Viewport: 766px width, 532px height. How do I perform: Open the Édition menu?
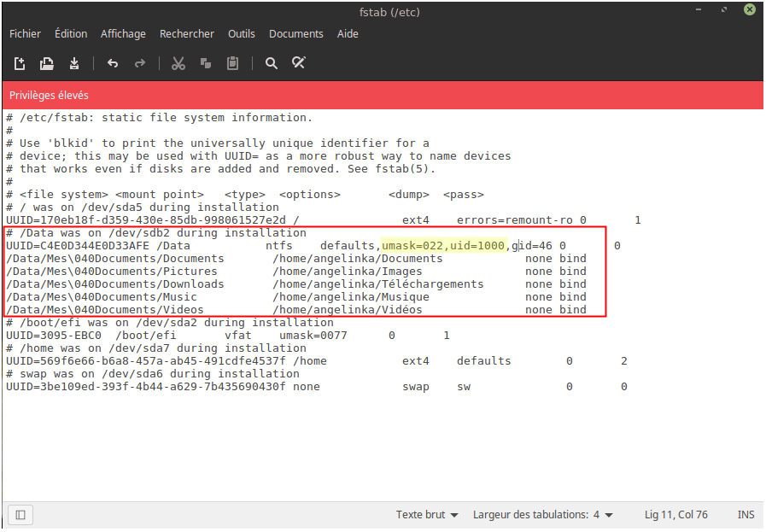[71, 33]
